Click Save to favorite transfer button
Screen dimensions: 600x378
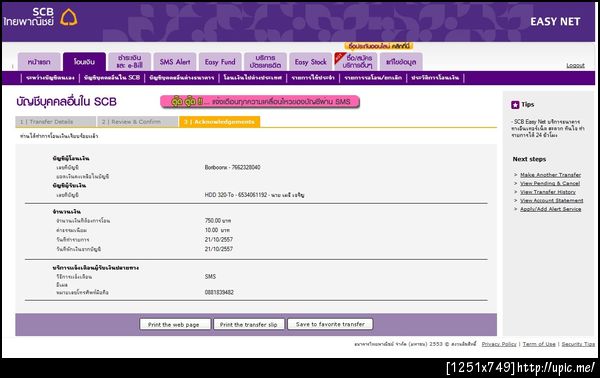tap(330, 324)
